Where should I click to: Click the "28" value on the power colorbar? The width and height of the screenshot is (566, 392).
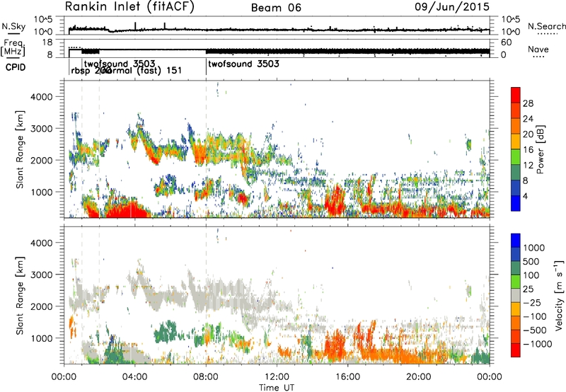pos(528,103)
